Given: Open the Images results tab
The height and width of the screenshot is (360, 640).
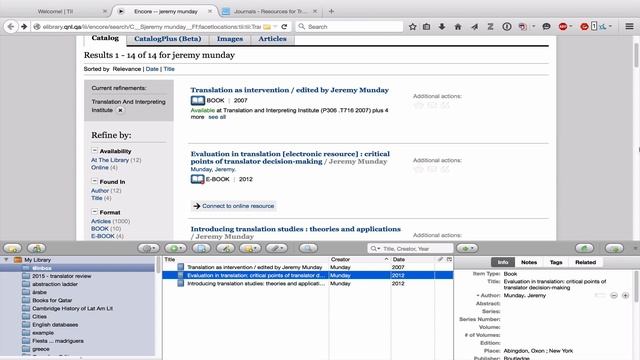Looking at the screenshot, I should pos(230,39).
